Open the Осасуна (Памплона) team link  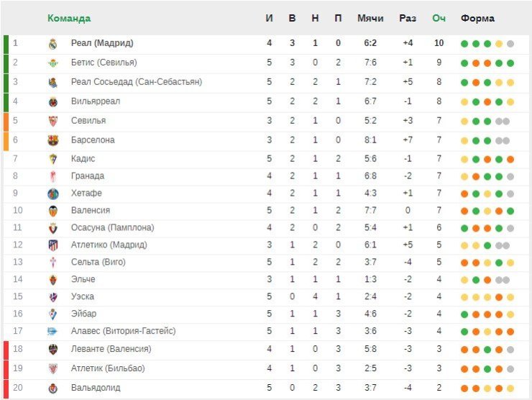112,227
